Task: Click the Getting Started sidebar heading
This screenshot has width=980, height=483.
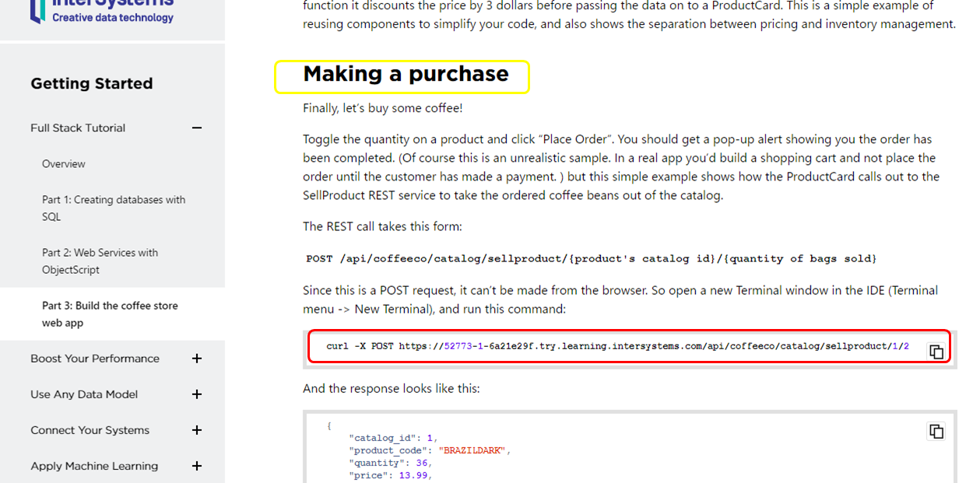Action: point(92,84)
